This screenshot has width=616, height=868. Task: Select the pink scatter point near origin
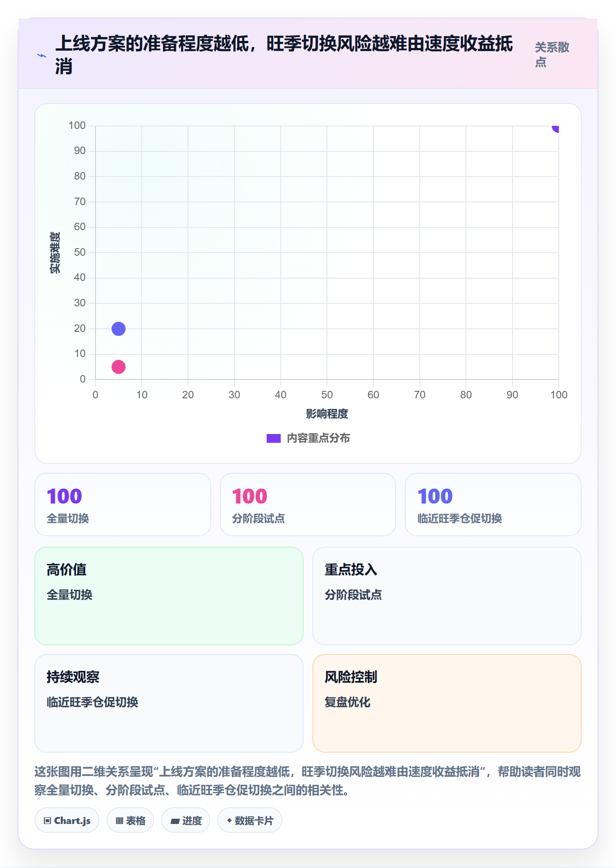(118, 367)
